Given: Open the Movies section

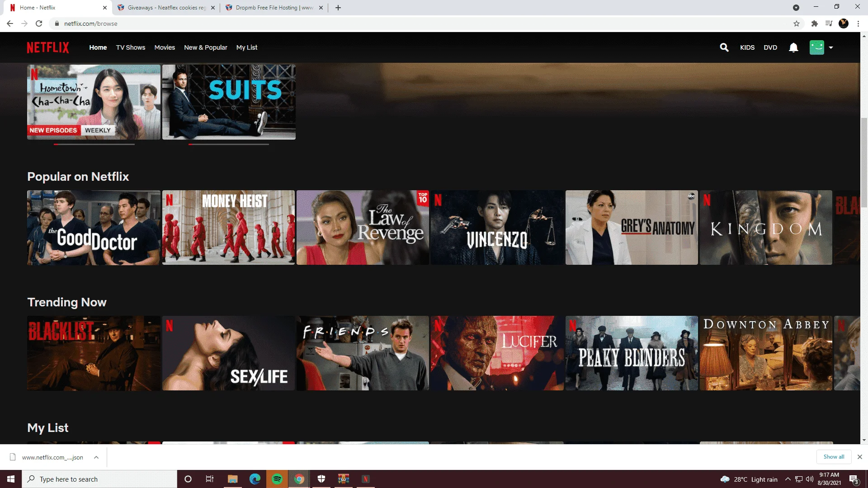Looking at the screenshot, I should pos(165,47).
